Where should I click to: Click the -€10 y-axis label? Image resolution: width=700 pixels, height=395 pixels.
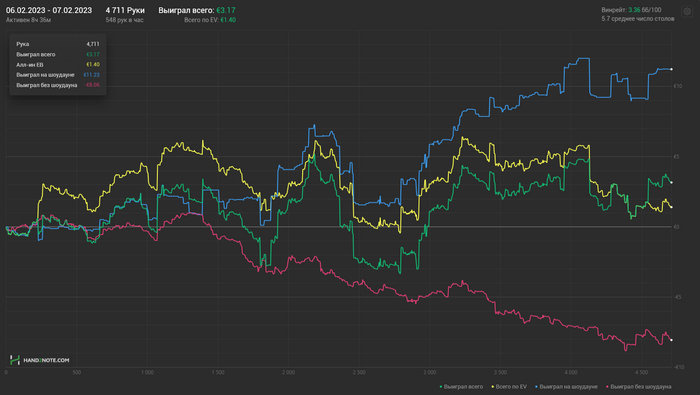tap(679, 367)
